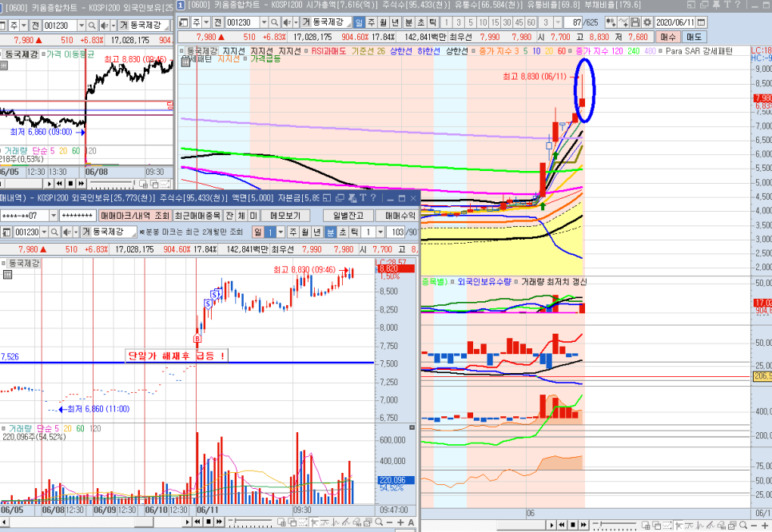Click horizontal scrollbar thumb below minute chart
772x532 pixels.
point(145,522)
